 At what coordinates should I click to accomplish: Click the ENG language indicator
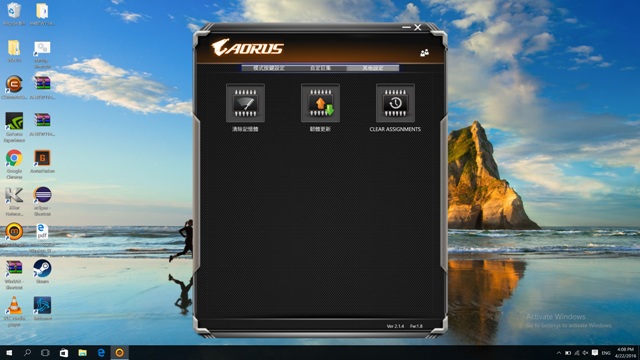[x=606, y=353]
